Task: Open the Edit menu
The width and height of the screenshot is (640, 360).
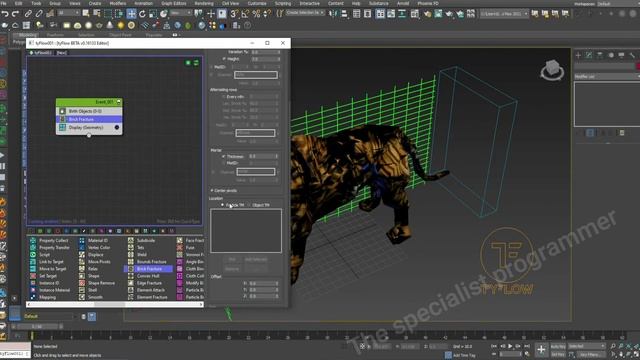Action: click(18, 3)
